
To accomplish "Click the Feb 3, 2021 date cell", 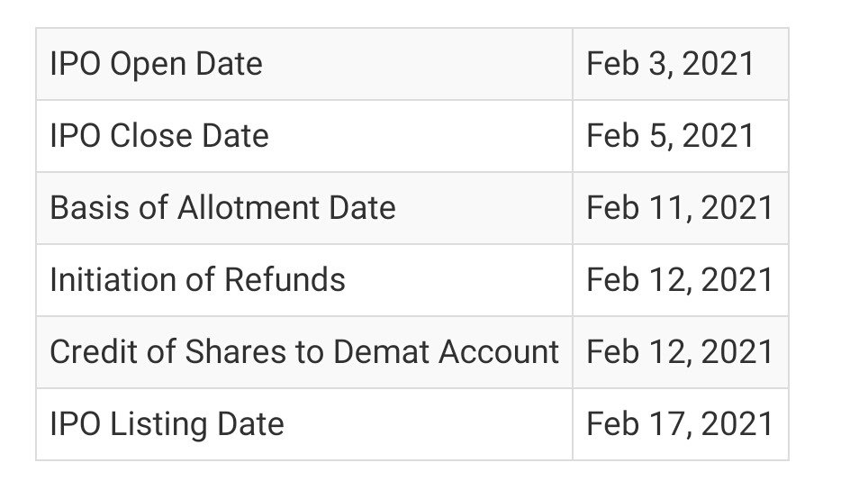I will point(681,64).
